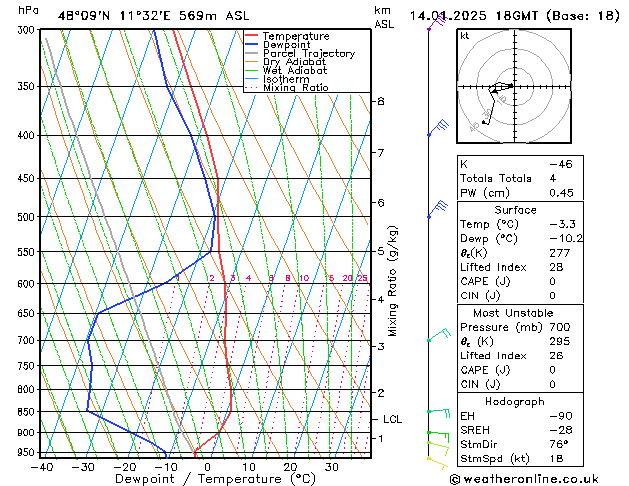
Task: Click the -40 temperature axis label
Action: point(42,467)
